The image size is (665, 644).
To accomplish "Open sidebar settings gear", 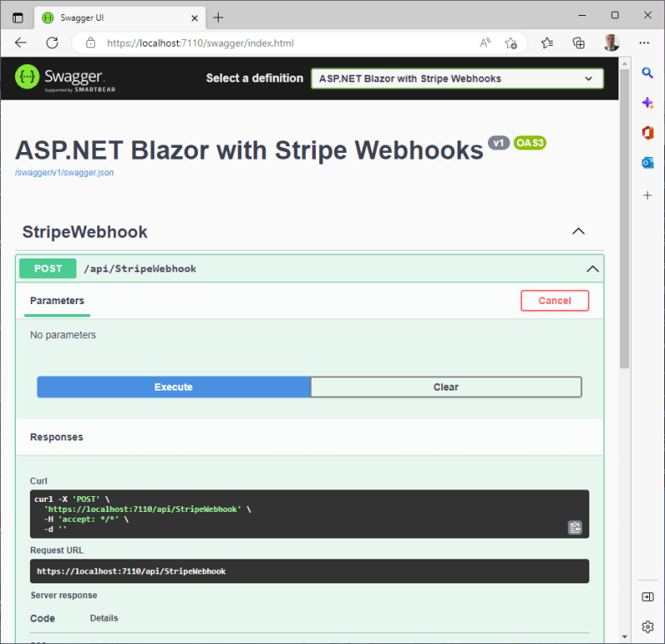I will click(x=648, y=627).
